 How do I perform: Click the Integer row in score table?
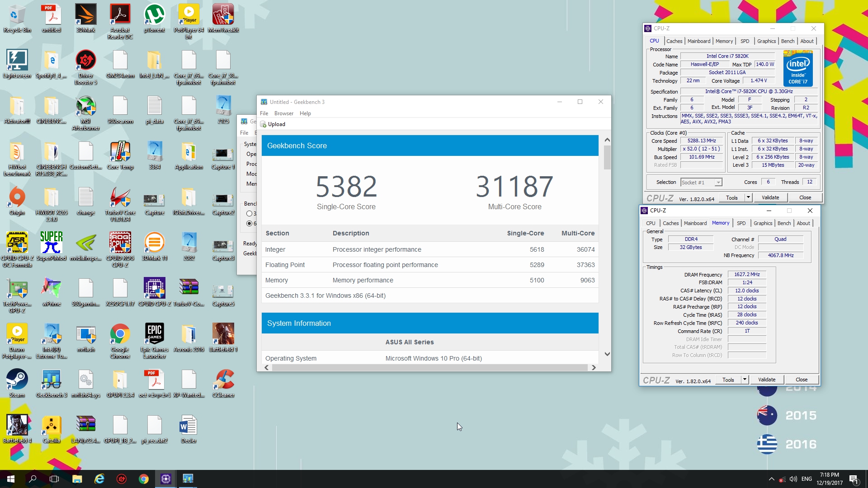(430, 249)
